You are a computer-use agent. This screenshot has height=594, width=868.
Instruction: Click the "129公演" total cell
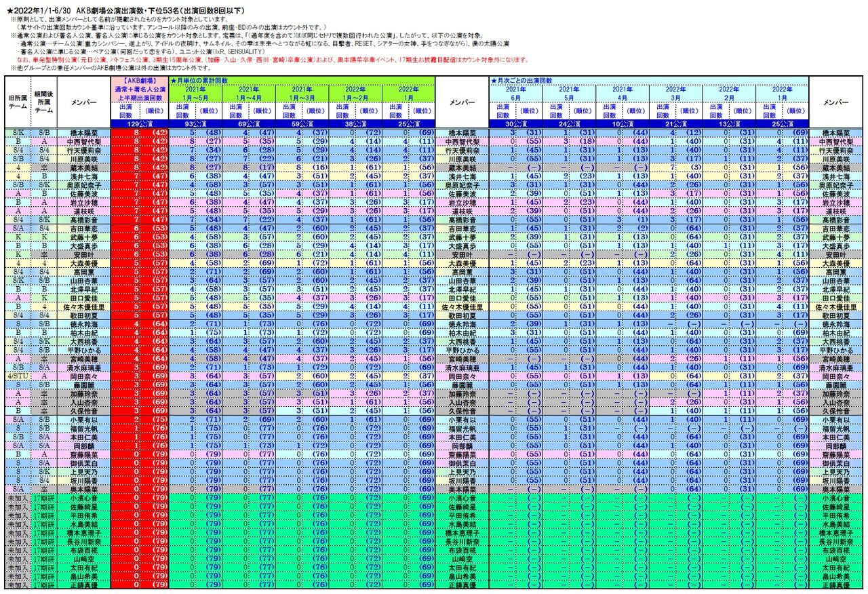point(139,124)
